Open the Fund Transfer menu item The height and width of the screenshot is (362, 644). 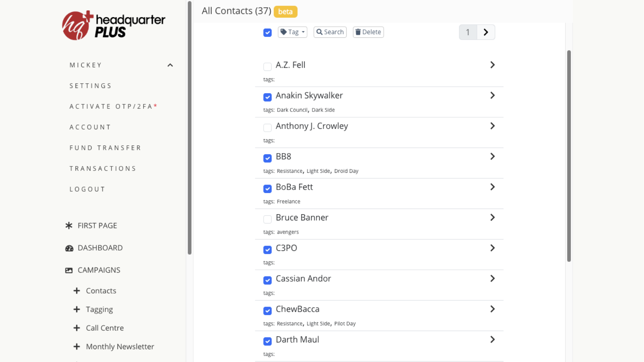click(105, 148)
